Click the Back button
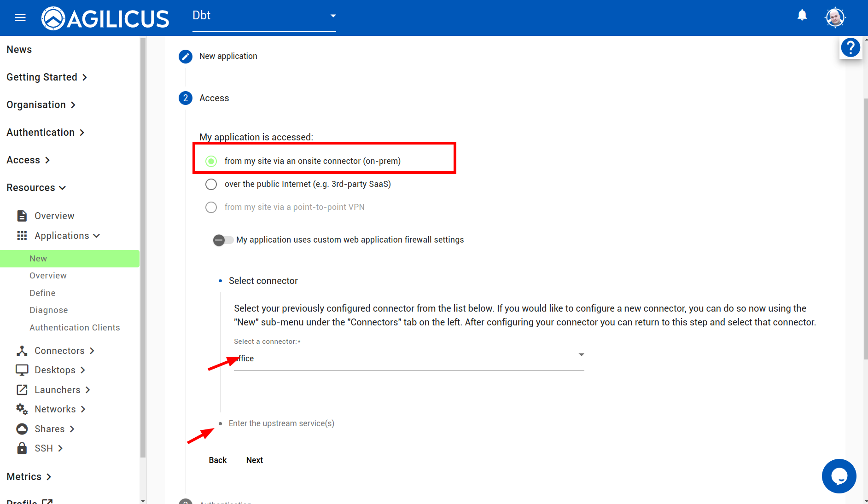Viewport: 868px width, 504px height. pos(217,460)
